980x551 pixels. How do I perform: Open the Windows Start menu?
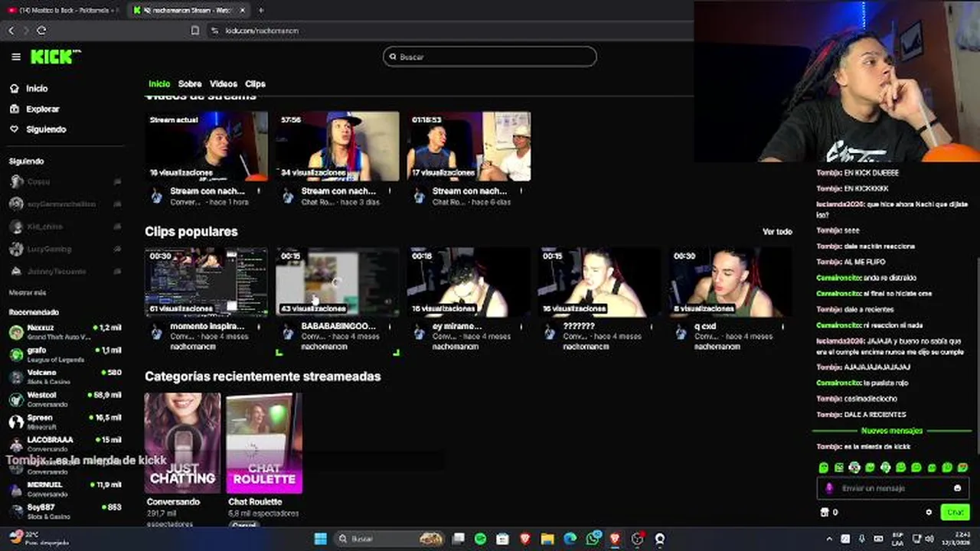pyautogui.click(x=321, y=539)
